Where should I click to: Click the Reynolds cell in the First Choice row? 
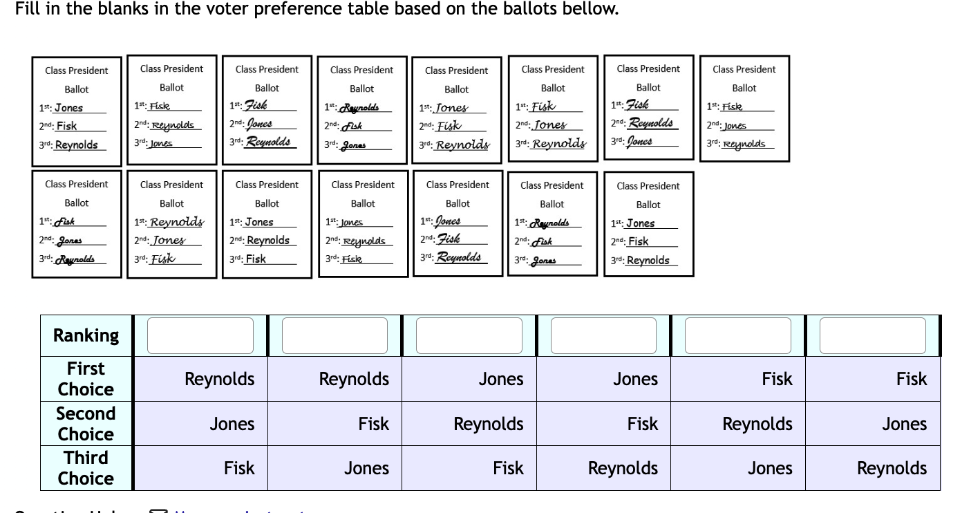point(219,379)
